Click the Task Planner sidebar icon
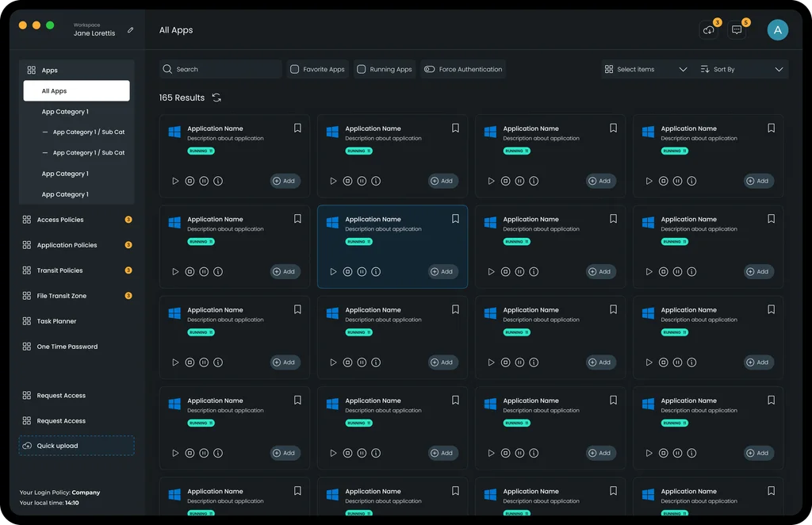812x525 pixels. click(x=27, y=321)
